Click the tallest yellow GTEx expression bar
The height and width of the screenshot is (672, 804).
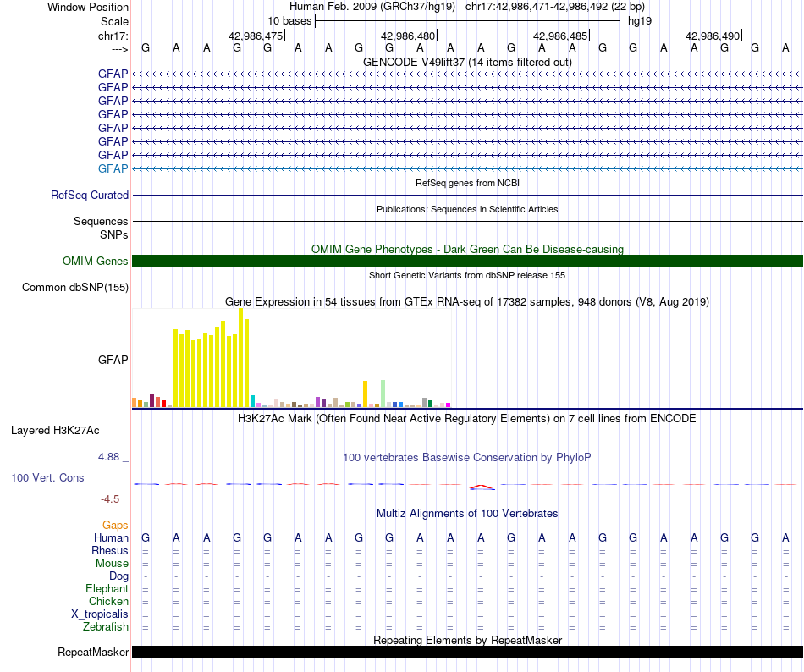pos(241,358)
